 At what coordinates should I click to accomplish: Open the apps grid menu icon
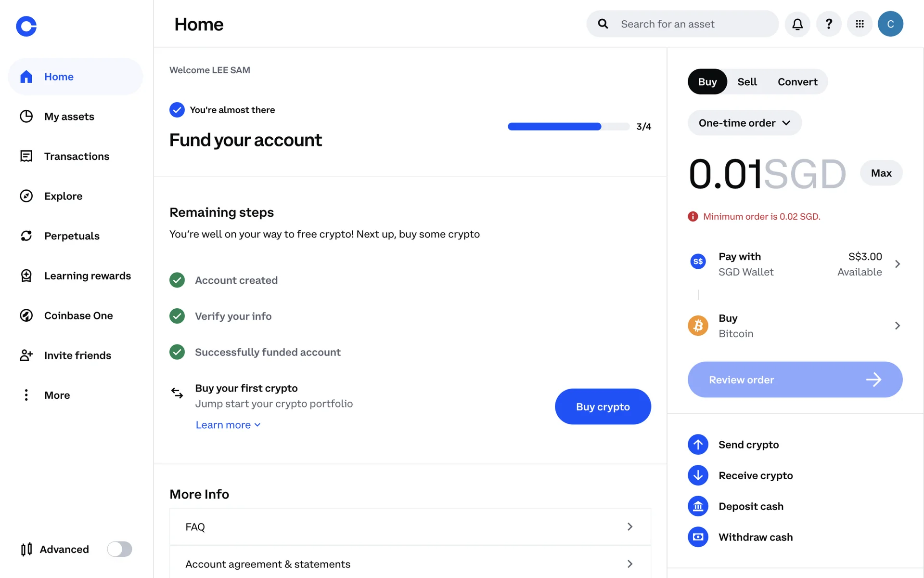point(860,24)
